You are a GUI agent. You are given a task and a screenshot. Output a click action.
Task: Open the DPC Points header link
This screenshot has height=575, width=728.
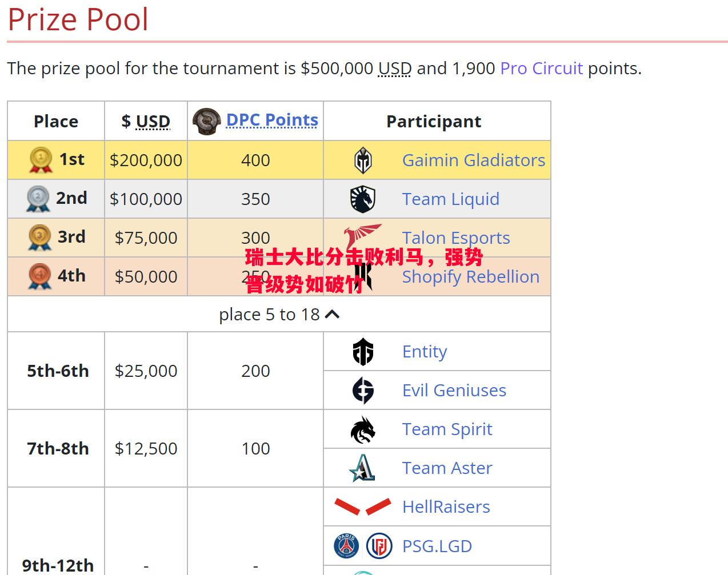pyautogui.click(x=272, y=120)
